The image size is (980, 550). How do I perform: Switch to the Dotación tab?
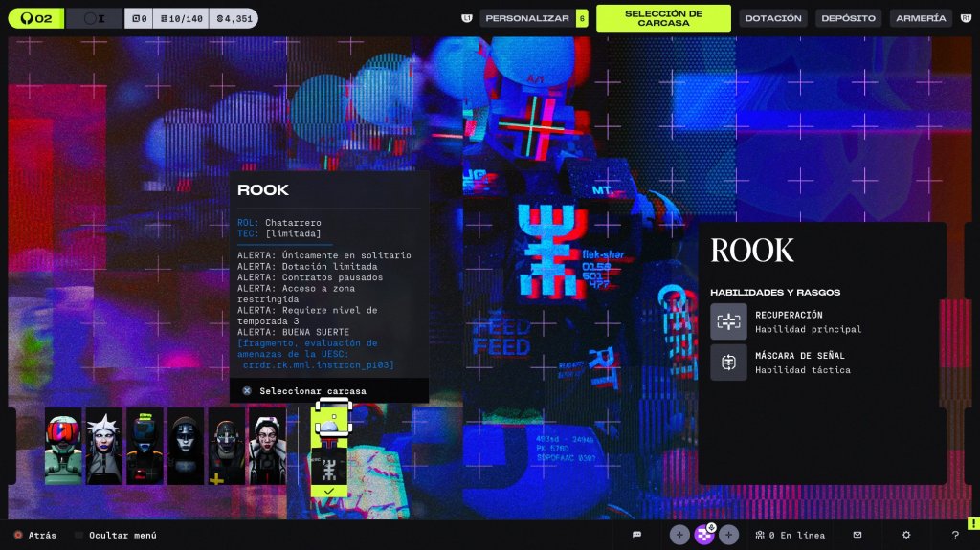pyautogui.click(x=772, y=18)
